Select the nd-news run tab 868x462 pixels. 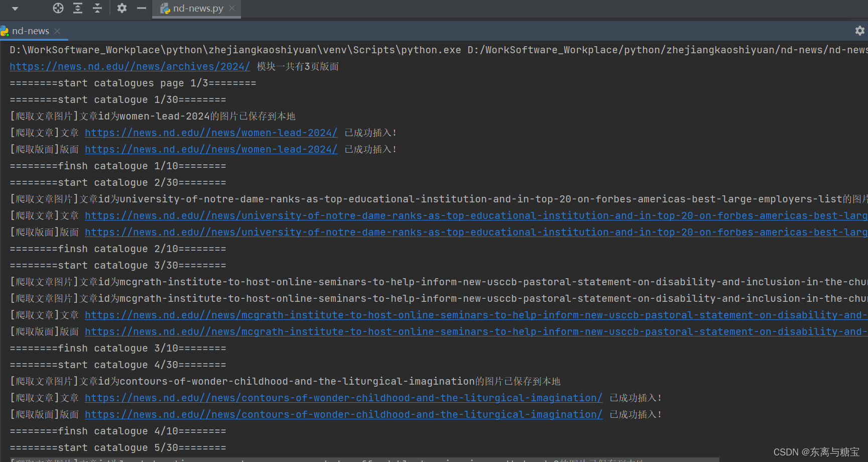tap(30, 31)
